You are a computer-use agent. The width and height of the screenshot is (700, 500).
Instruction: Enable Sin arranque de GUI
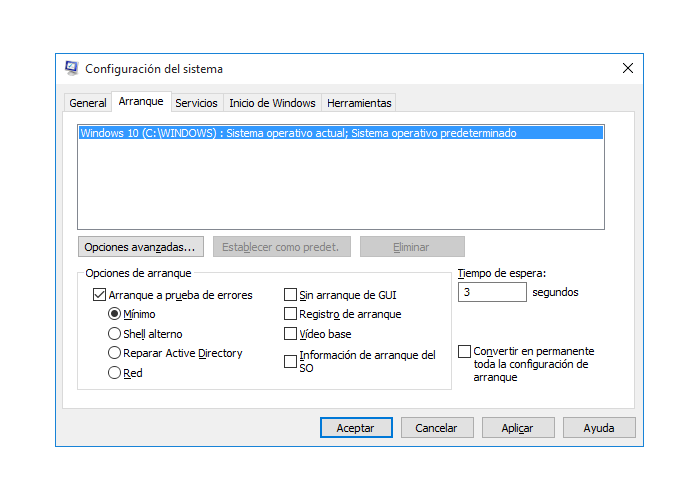[x=291, y=295]
